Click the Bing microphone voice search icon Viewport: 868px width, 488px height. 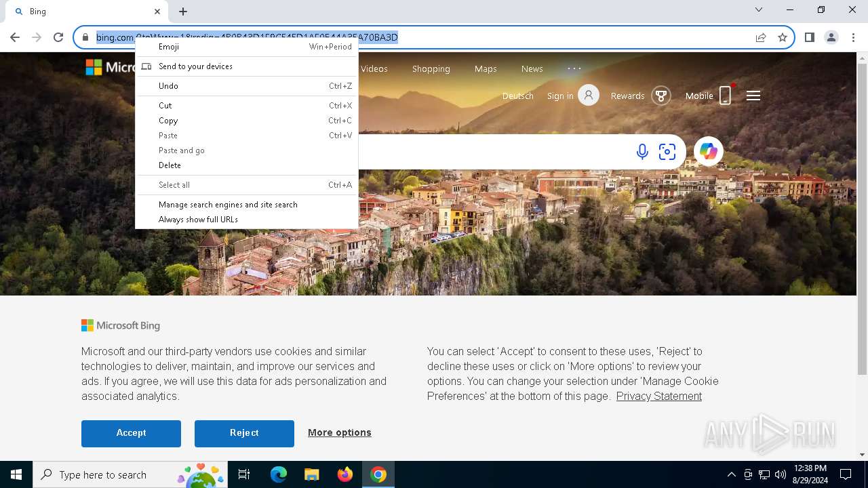pos(642,152)
